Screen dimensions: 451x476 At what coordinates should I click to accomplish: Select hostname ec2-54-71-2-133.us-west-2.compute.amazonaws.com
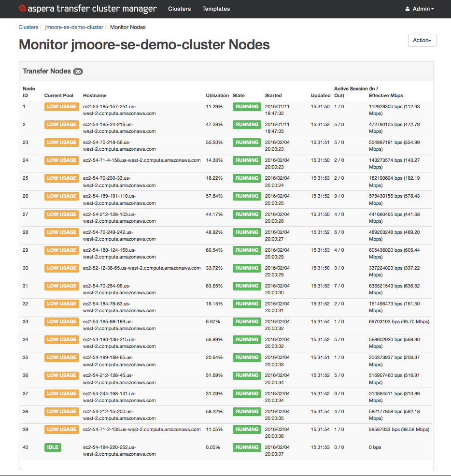tap(141, 429)
